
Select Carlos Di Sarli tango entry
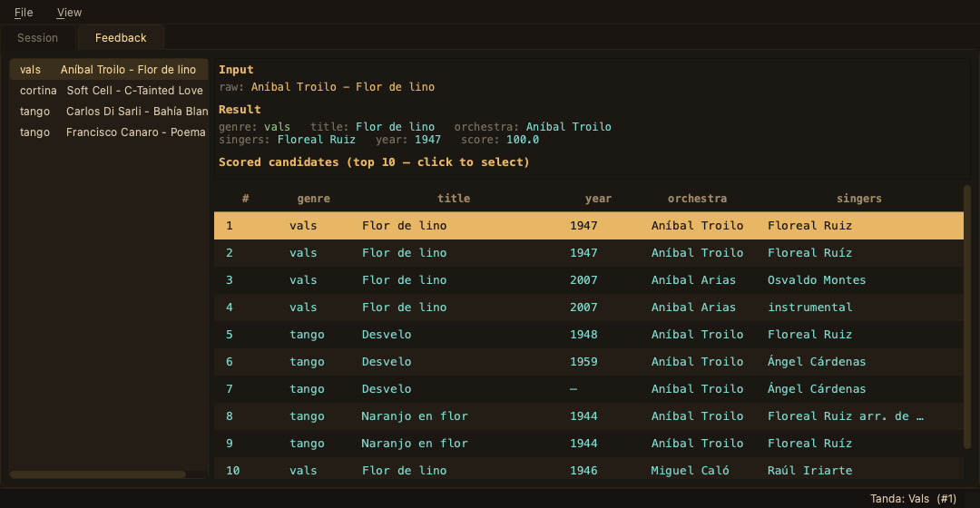(109, 112)
